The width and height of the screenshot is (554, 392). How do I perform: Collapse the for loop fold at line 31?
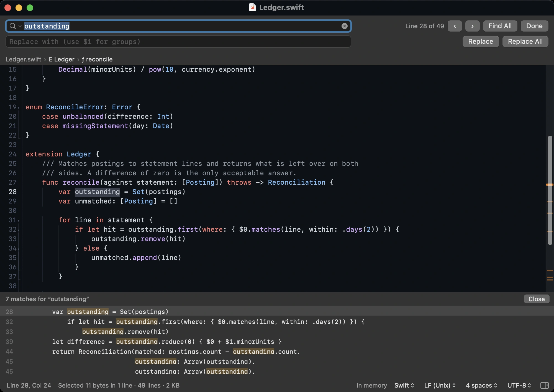tap(19, 221)
